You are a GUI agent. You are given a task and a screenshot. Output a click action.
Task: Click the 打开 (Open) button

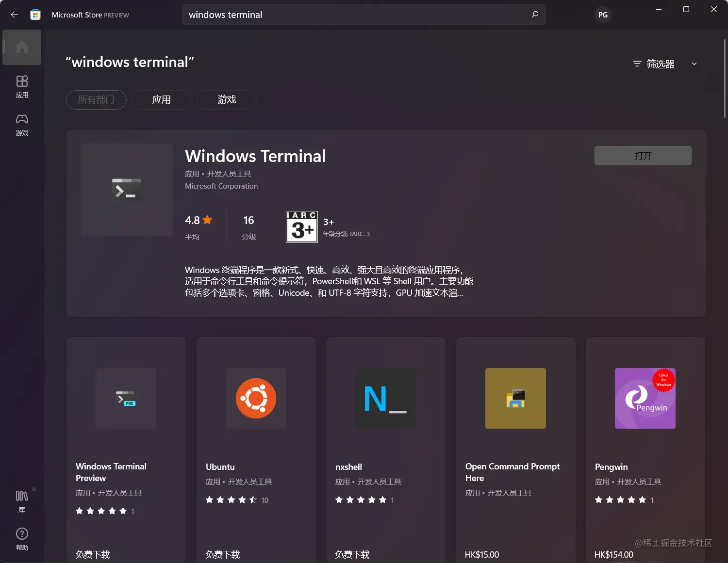coord(643,156)
